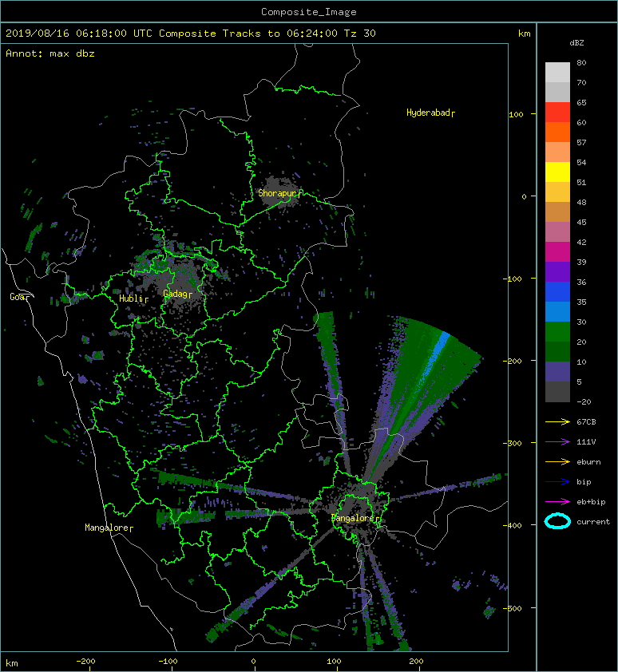Image resolution: width=618 pixels, height=672 pixels.
Task: Click the yellow 67CB arrow legend icon
Action: click(557, 422)
